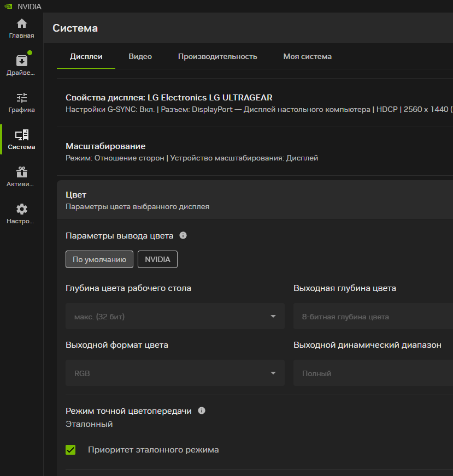This screenshot has width=453, height=476.
Task: Open the Моя система tab
Action: (307, 57)
